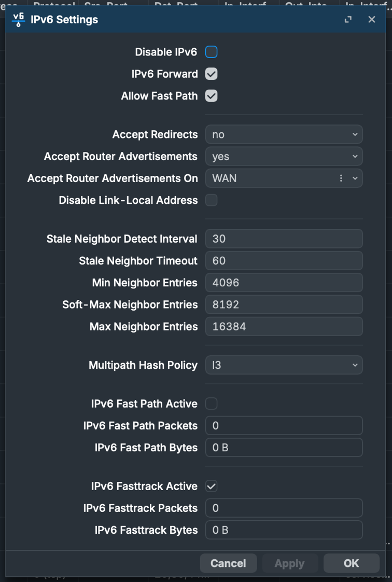Expand the Accept Router Advertisements dropdown
The image size is (392, 582).
(x=284, y=157)
